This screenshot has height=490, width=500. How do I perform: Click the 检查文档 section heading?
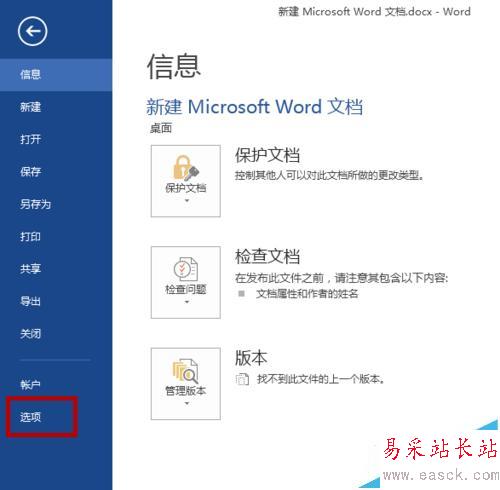coord(267,256)
